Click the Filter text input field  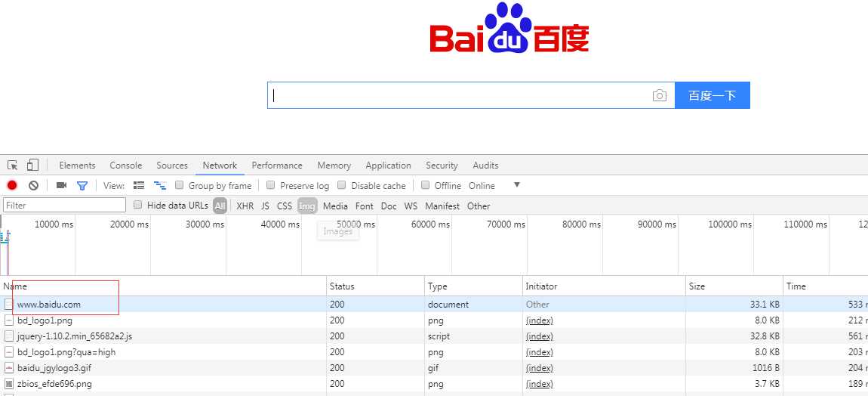tap(65, 206)
